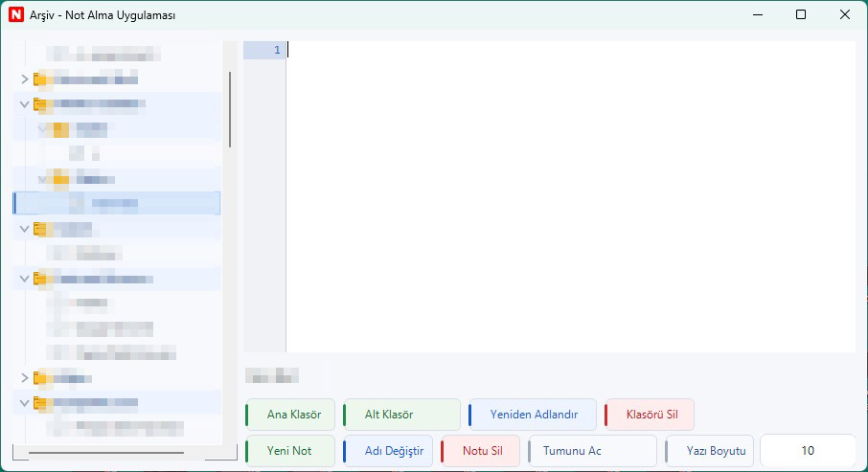This screenshot has height=472, width=868.
Task: Click the Yazı Boyutu button
Action: click(x=711, y=451)
